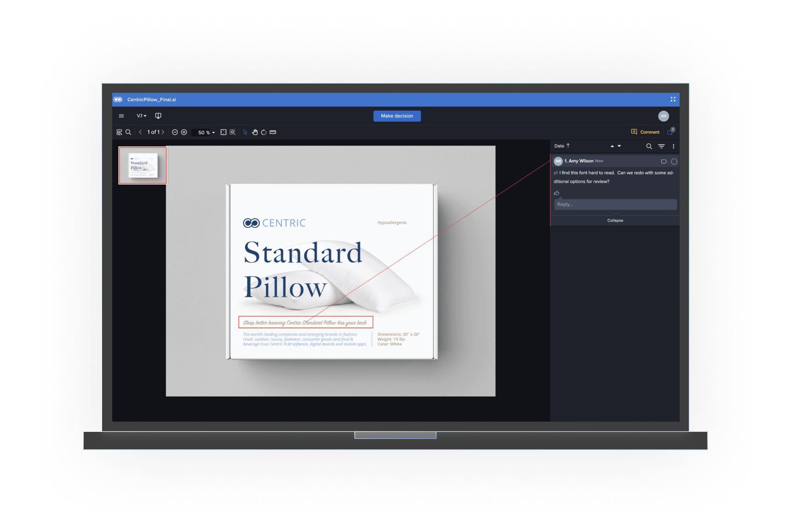Click the add Comment button
The image size is (790, 532).
645,132
